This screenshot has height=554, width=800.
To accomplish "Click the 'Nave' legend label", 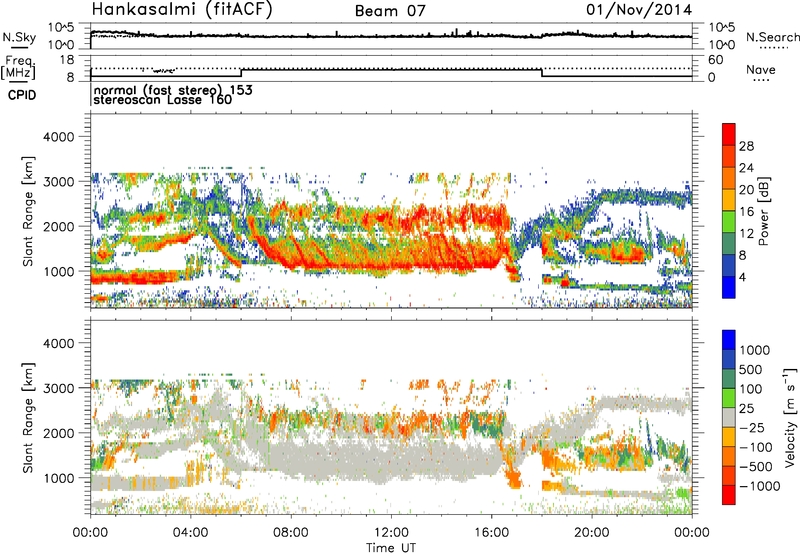I will 761,70.
